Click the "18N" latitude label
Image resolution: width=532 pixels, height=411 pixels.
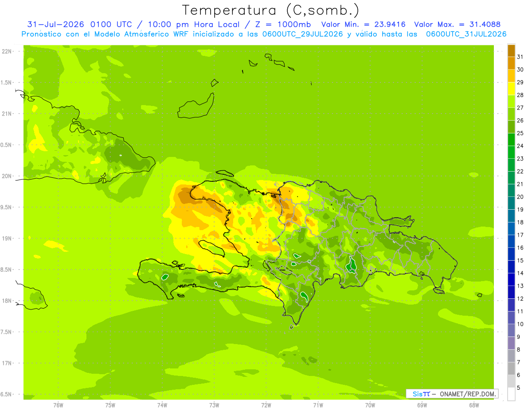7,301
